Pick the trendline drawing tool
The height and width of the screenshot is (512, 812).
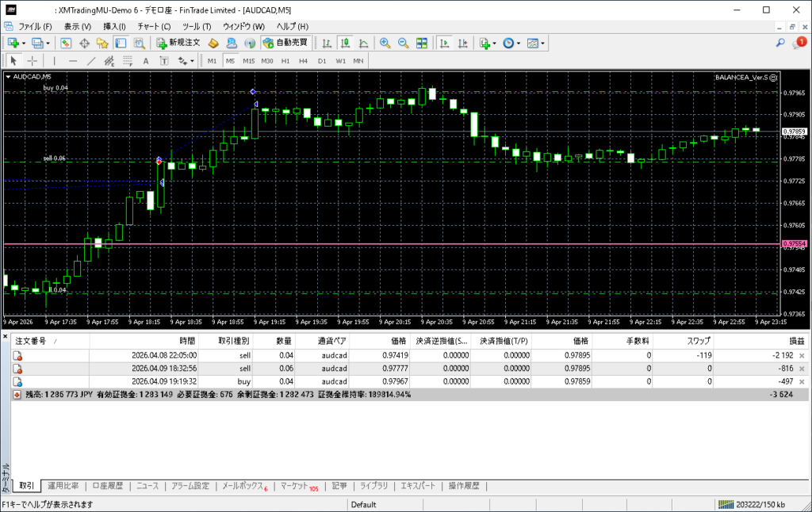tap(91, 60)
